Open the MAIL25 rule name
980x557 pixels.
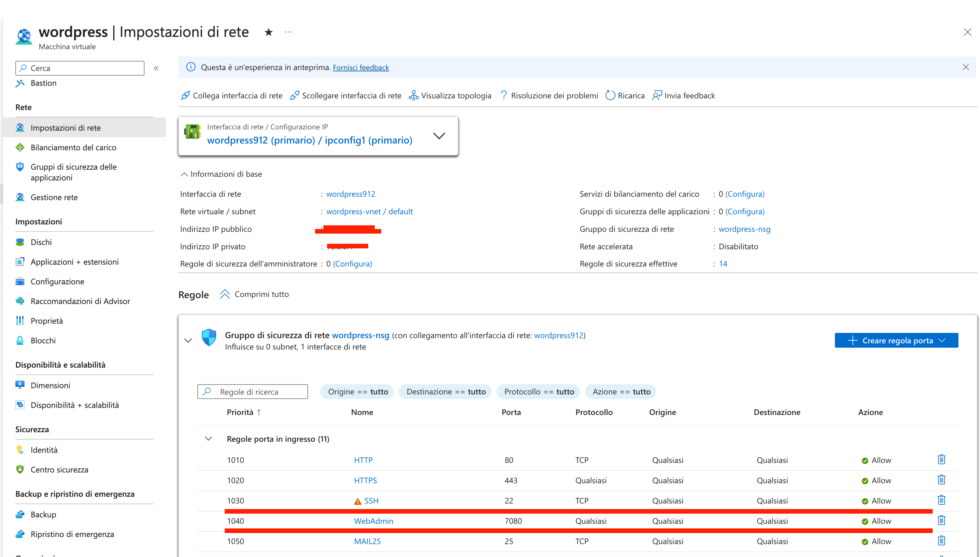(x=367, y=541)
